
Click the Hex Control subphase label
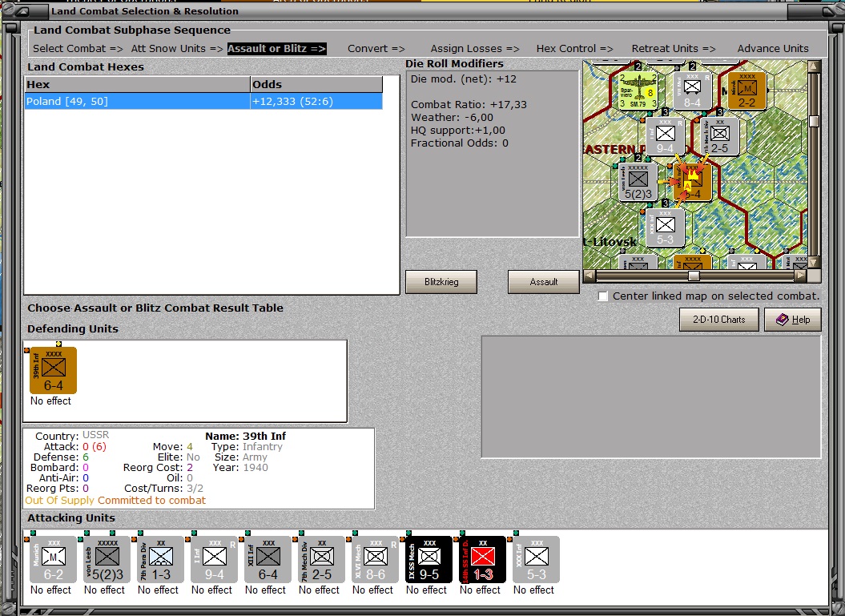pos(574,49)
